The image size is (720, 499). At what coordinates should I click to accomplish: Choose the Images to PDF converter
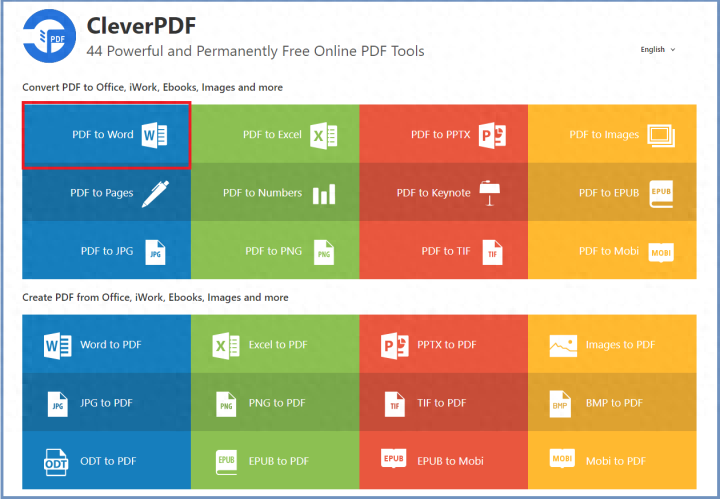[612, 344]
